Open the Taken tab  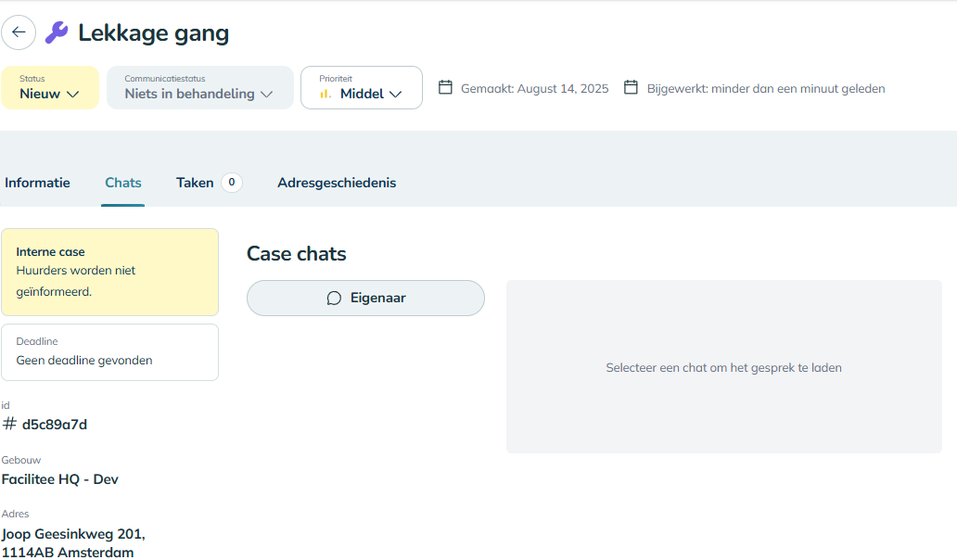[195, 183]
